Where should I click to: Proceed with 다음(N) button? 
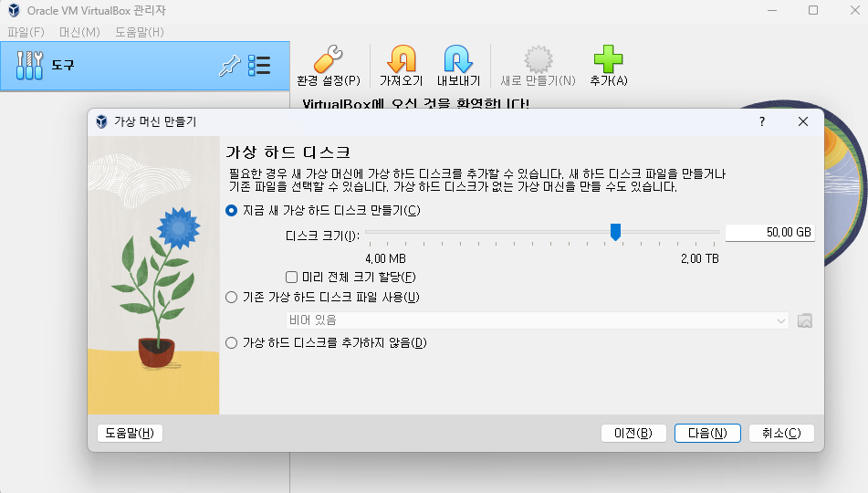point(707,433)
